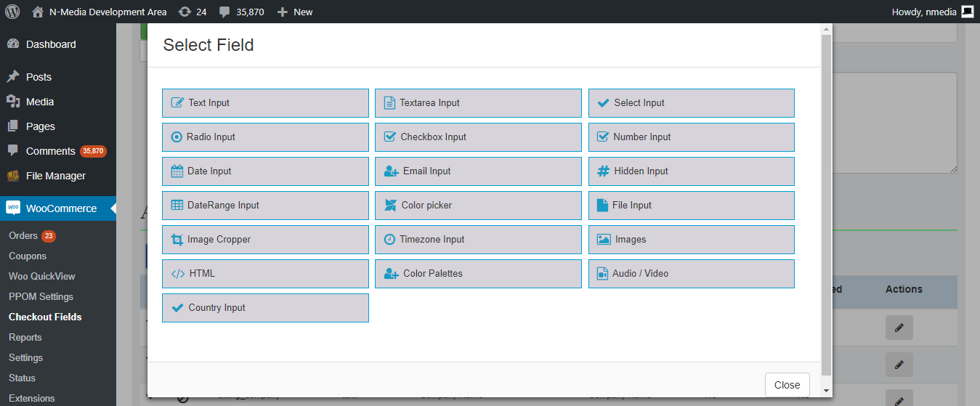Click the crop icon on Image Cropper
This screenshot has height=406, width=980.
[x=177, y=240]
